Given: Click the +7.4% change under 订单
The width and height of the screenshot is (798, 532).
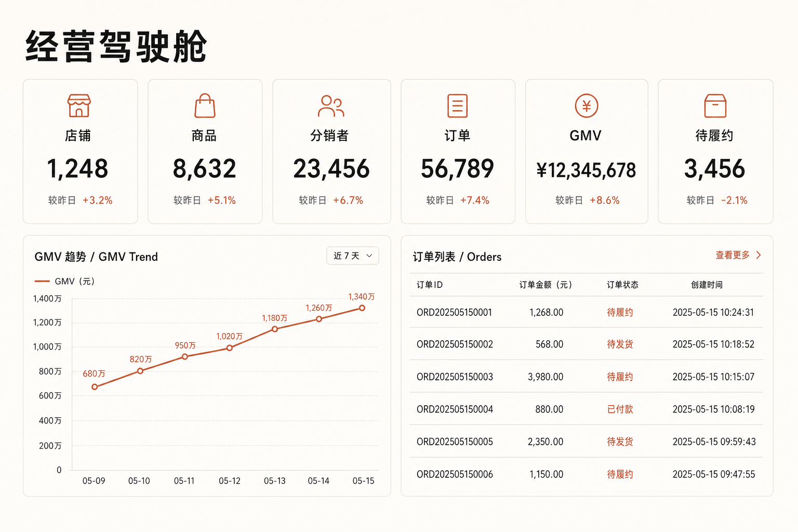Looking at the screenshot, I should click(x=475, y=201).
